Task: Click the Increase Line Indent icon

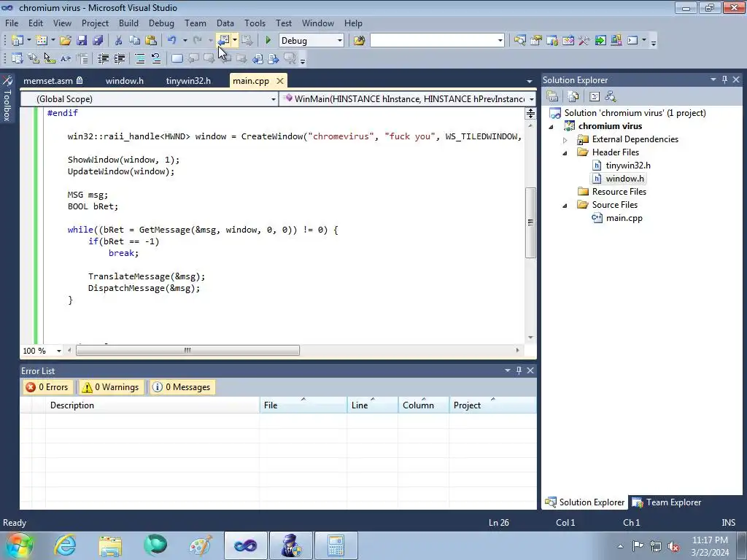Action: click(119, 58)
